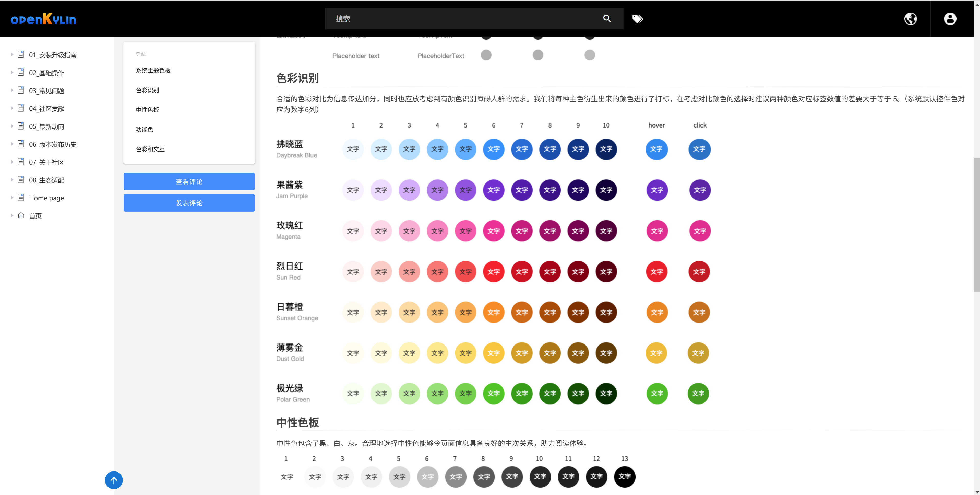The height and width of the screenshot is (495, 980).
Task: Select Daybreak Blue swatch number 6
Action: click(x=494, y=149)
